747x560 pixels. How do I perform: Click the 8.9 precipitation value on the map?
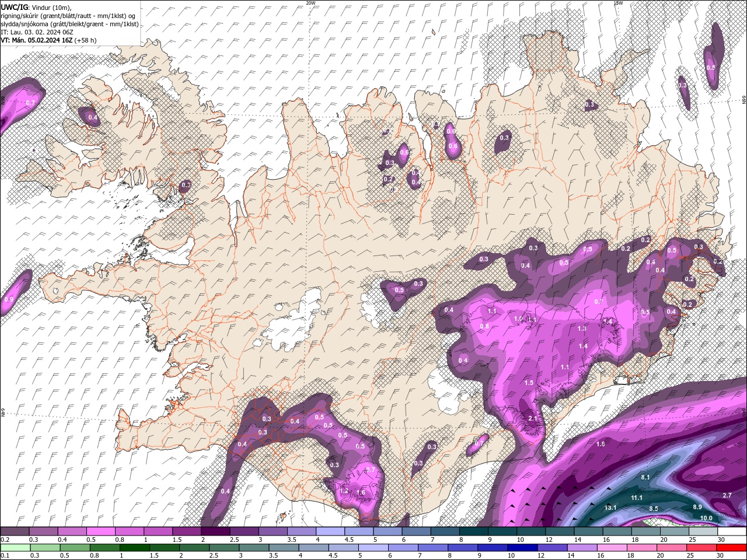coord(697,507)
